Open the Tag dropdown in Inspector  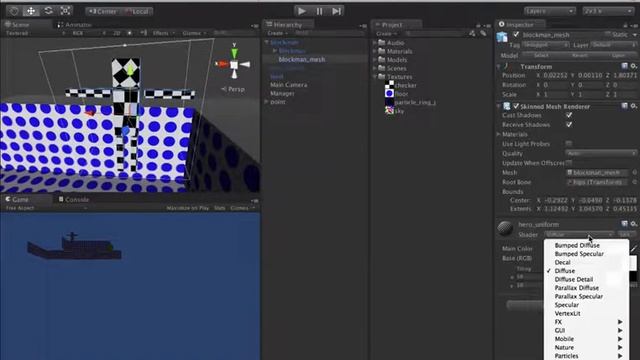coord(545,45)
